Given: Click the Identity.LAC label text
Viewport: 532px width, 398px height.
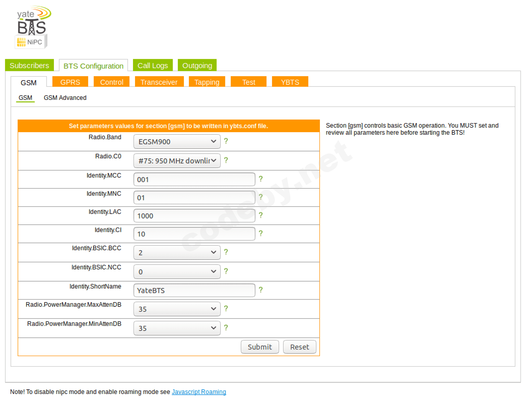Looking at the screenshot, I should point(105,212).
